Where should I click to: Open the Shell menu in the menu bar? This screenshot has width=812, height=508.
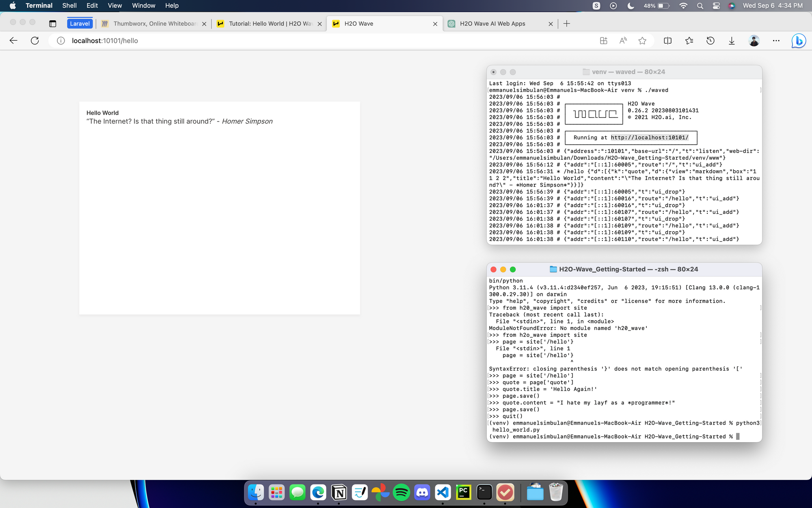pyautogui.click(x=69, y=6)
